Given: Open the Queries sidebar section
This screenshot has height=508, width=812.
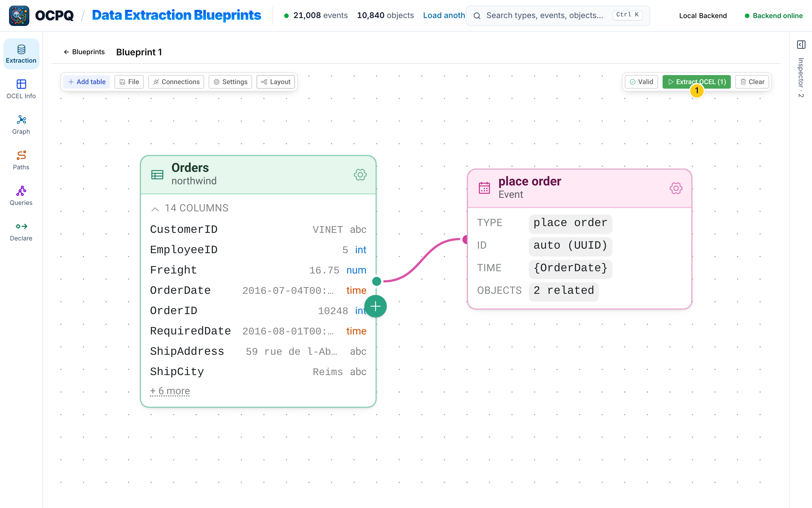Looking at the screenshot, I should pyautogui.click(x=21, y=196).
